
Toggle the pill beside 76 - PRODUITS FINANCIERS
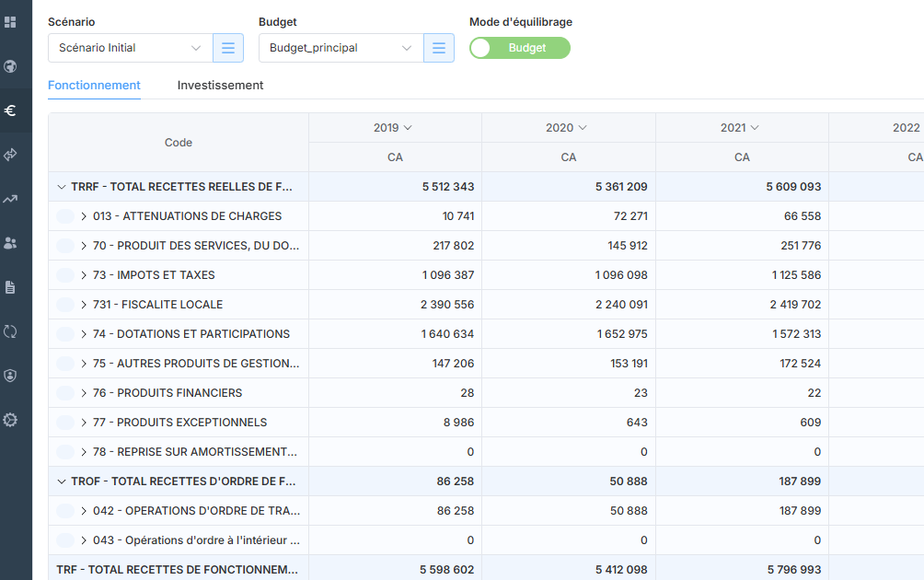pyautogui.click(x=65, y=393)
